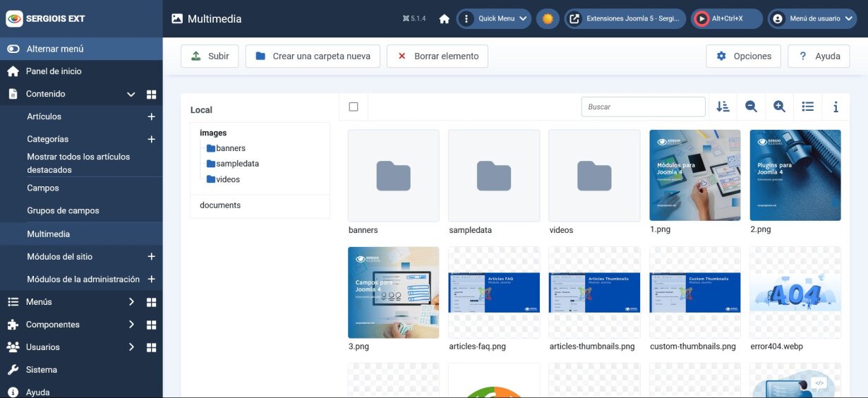
Task: Select custom-thumbnails.png thumbnail
Action: coord(695,292)
